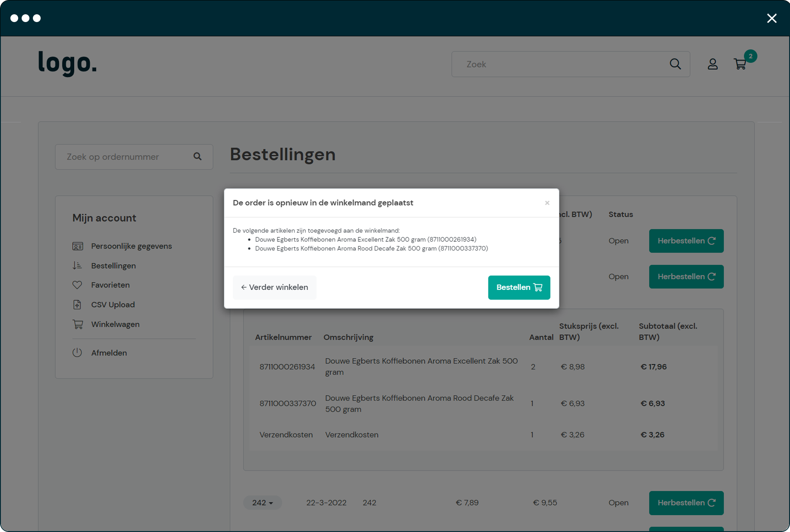Click the Omschrijving column header
790x532 pixels.
348,337
